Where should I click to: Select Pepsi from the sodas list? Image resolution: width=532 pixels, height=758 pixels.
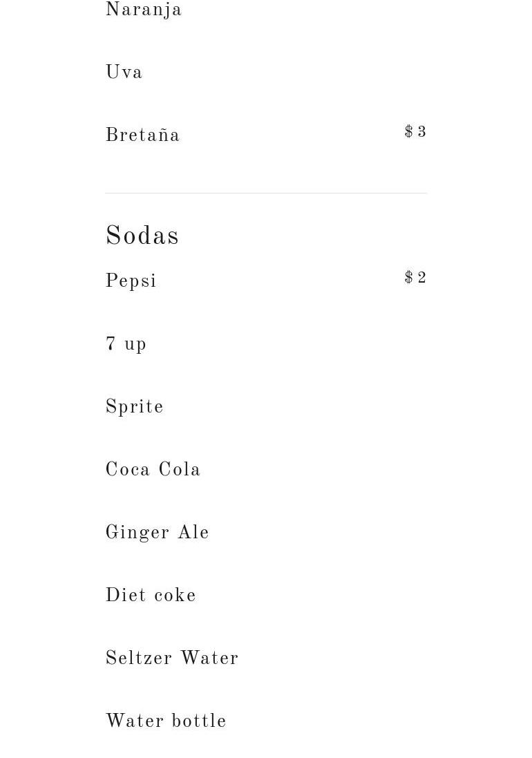click(131, 281)
